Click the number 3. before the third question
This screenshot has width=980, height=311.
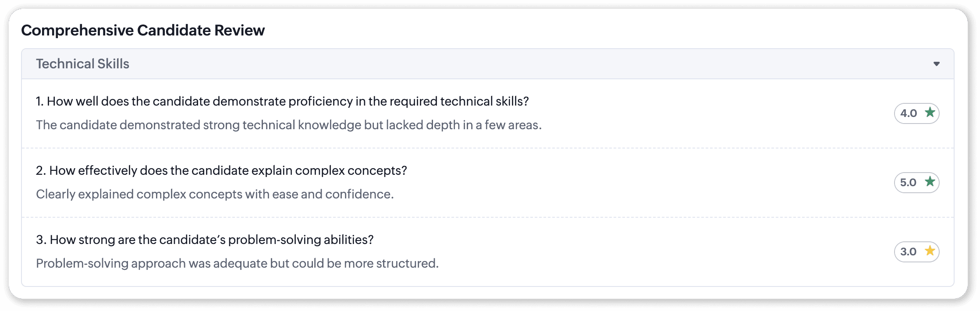coord(41,240)
